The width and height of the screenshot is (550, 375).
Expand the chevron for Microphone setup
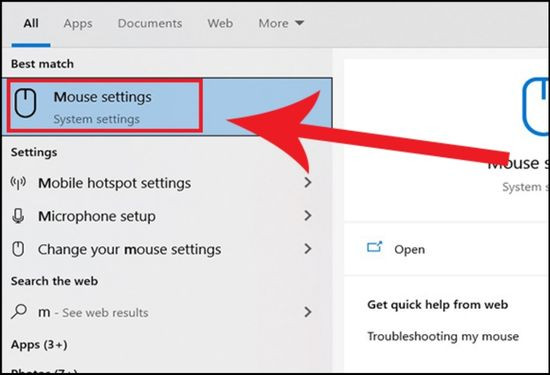308,215
